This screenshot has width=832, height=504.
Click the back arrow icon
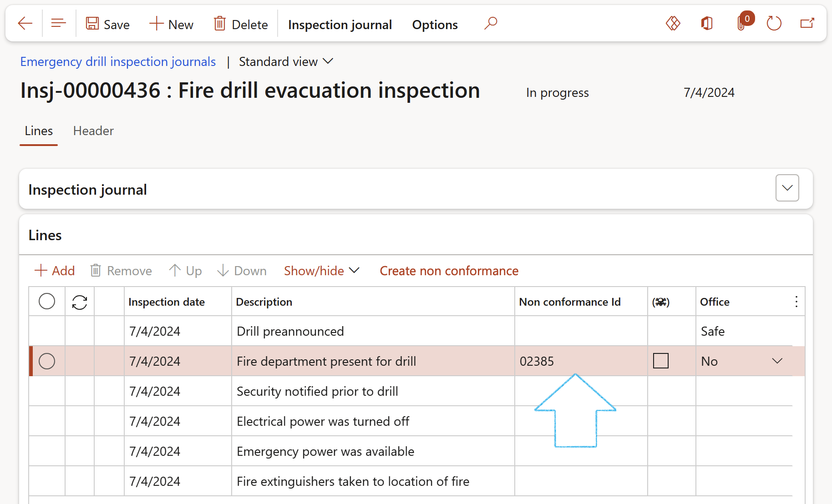pyautogui.click(x=25, y=24)
